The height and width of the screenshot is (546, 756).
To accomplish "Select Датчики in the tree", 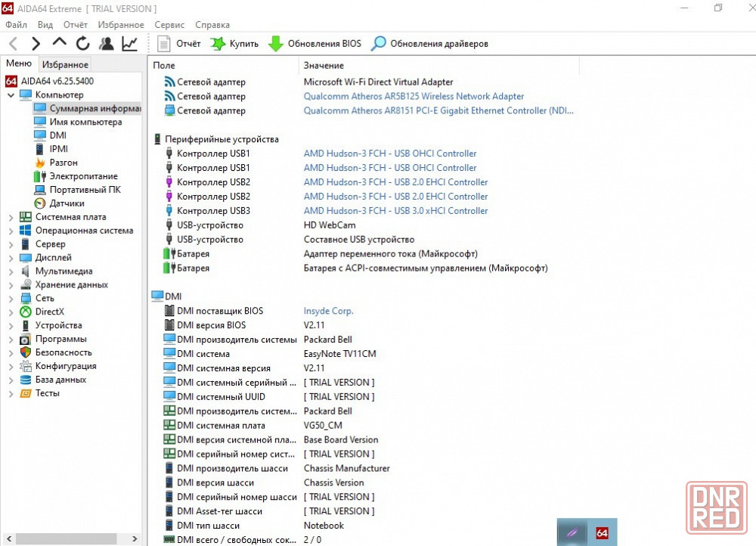I will [67, 203].
